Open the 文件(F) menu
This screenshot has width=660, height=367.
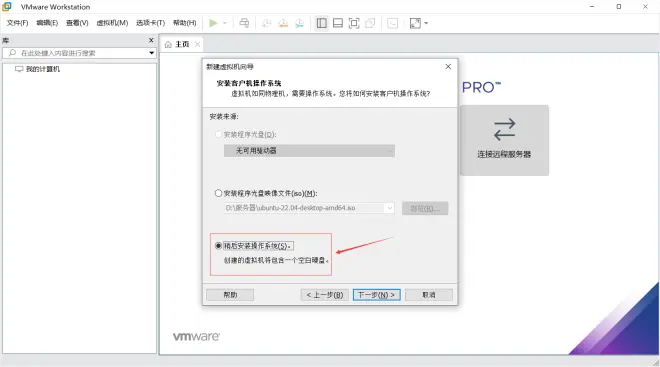coord(17,23)
